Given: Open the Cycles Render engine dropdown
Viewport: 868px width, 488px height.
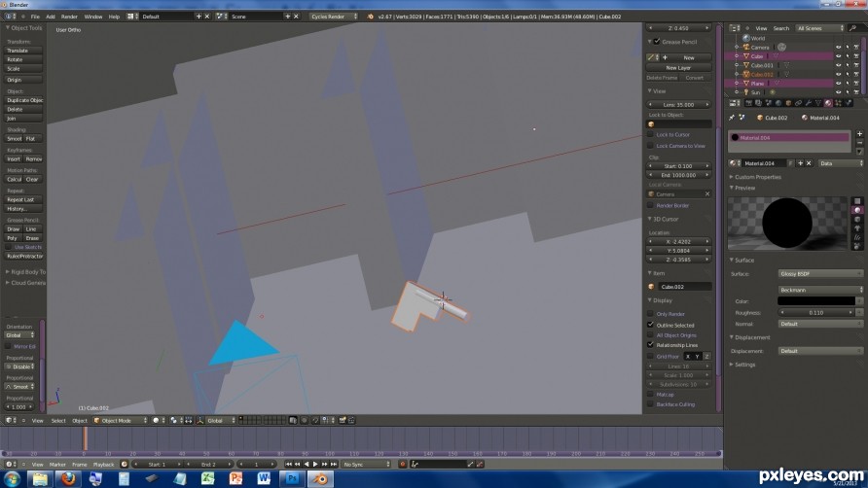Looking at the screenshot, I should 334,17.
